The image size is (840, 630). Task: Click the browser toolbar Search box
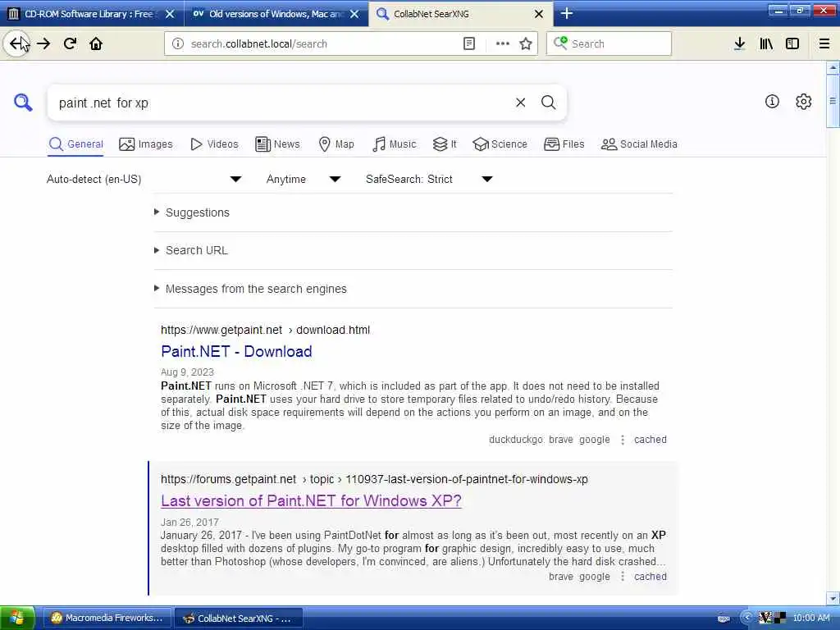(x=609, y=44)
